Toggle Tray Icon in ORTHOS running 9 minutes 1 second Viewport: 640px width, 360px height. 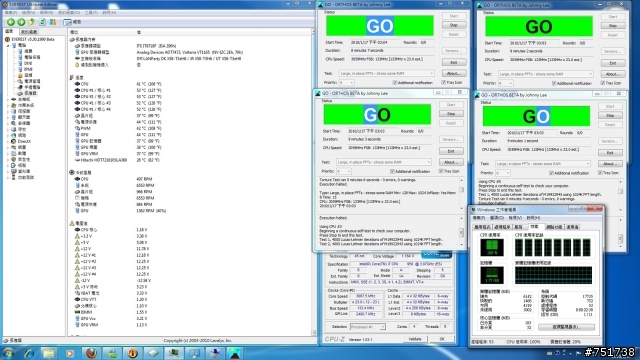click(x=609, y=173)
